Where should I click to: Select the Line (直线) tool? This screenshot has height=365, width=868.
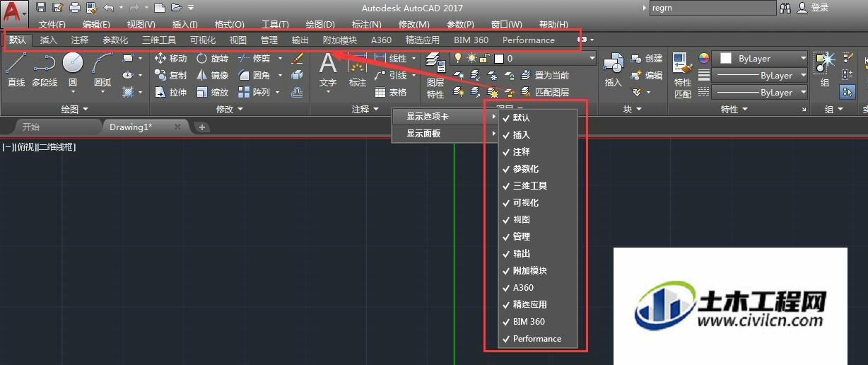click(16, 71)
